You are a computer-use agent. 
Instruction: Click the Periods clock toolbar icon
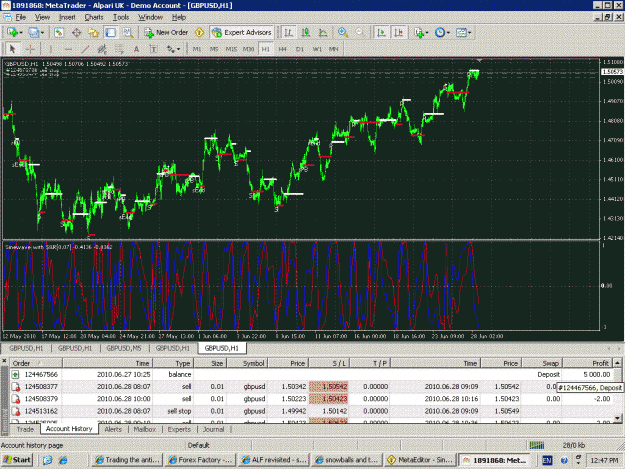click(440, 33)
